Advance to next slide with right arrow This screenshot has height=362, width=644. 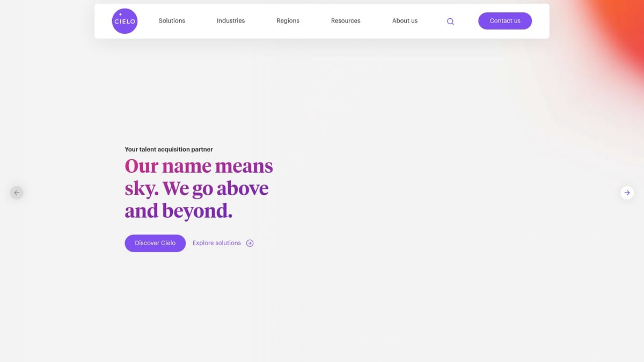(x=627, y=193)
